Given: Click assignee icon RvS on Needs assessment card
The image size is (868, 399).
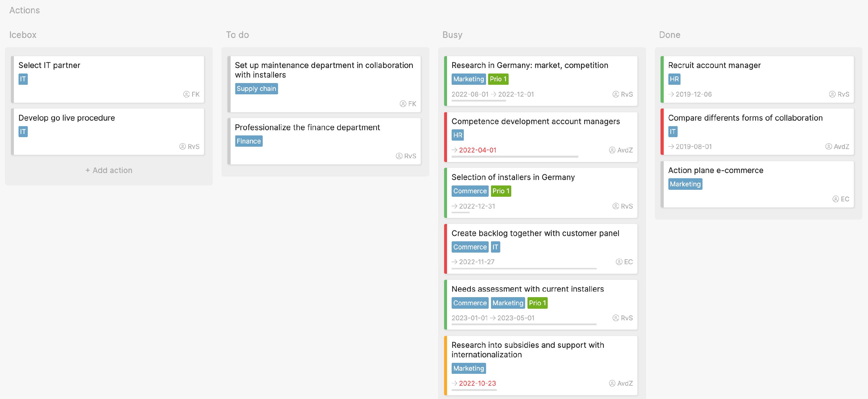Looking at the screenshot, I should pyautogui.click(x=616, y=318).
